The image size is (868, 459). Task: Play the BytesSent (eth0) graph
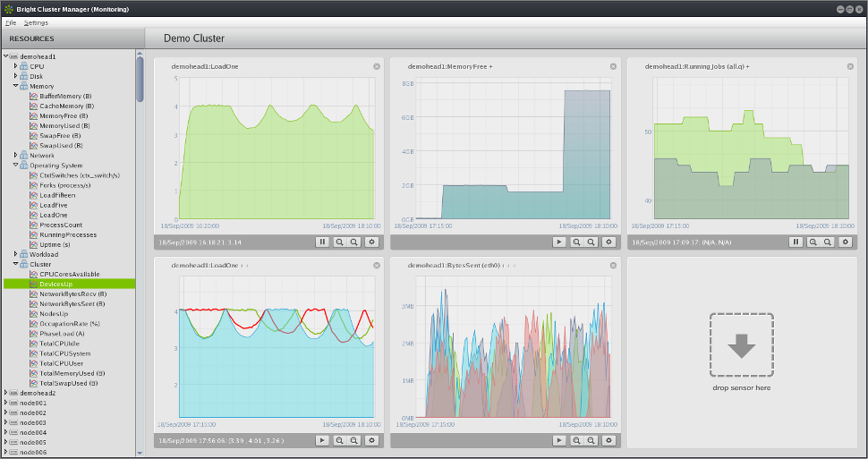(559, 440)
